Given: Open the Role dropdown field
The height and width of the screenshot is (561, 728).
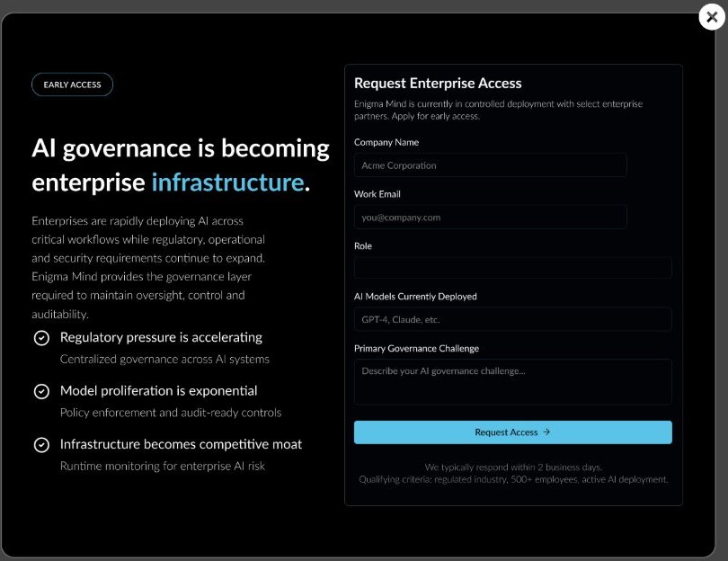Looking at the screenshot, I should coord(513,268).
